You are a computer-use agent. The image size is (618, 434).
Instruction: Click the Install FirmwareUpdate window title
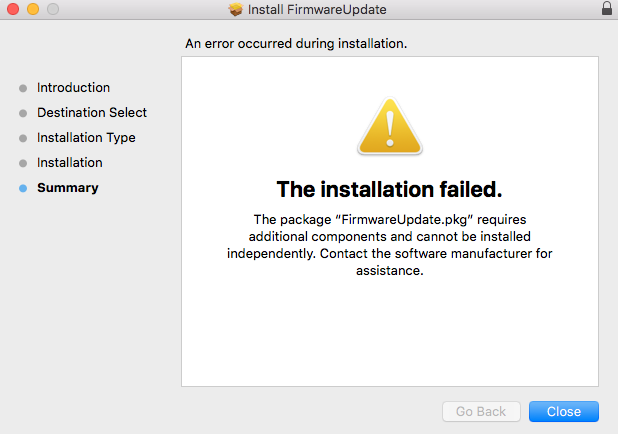pyautogui.click(x=317, y=9)
